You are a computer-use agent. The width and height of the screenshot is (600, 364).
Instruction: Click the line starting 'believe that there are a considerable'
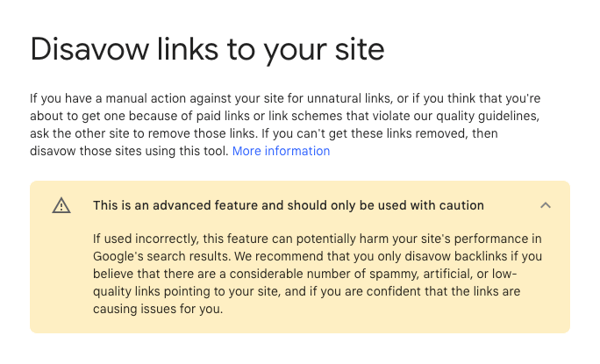pos(305,274)
